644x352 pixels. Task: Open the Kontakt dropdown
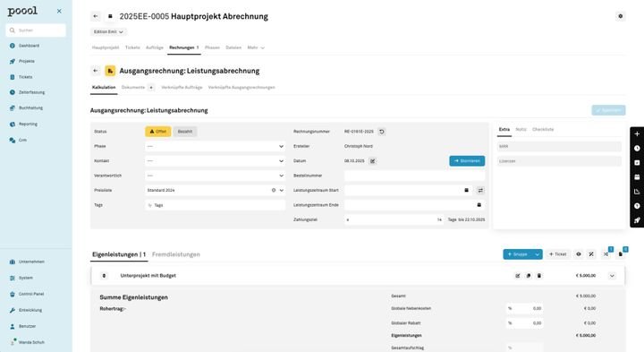coord(216,161)
